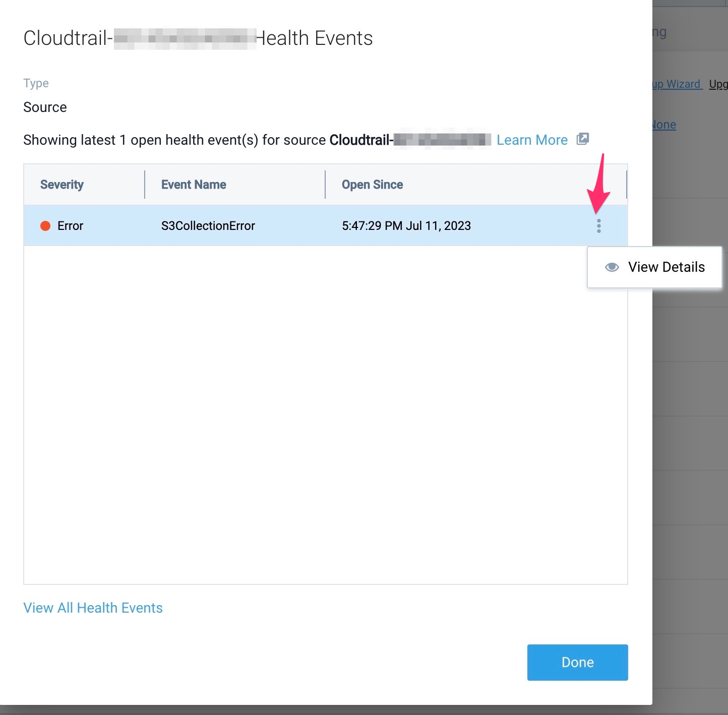This screenshot has width=728, height=715.
Task: Click the None link in the background
Action: pos(664,125)
